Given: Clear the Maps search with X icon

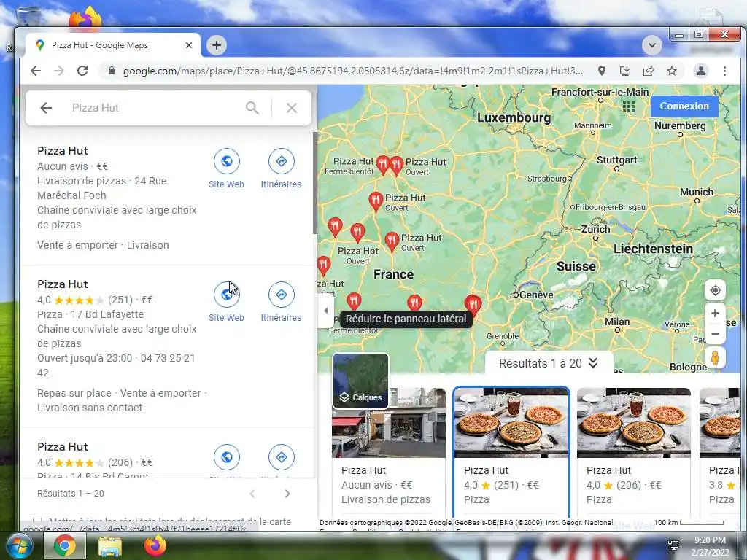Looking at the screenshot, I should pos(292,108).
